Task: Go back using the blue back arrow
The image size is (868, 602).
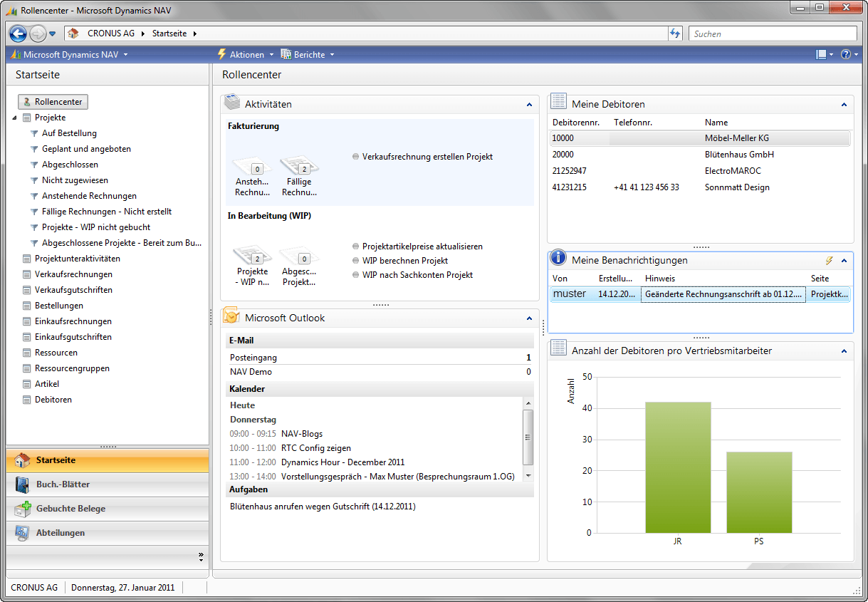Action: click(19, 33)
